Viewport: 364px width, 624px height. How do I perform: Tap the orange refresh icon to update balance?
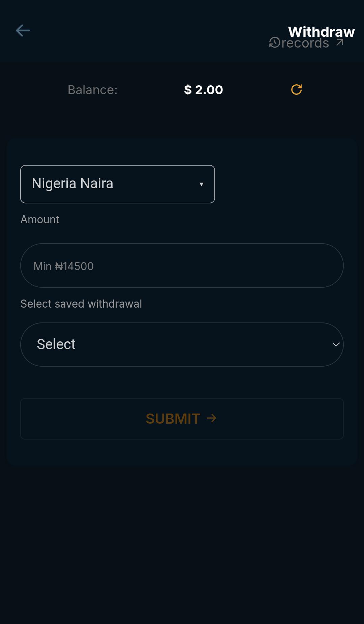[x=296, y=89]
